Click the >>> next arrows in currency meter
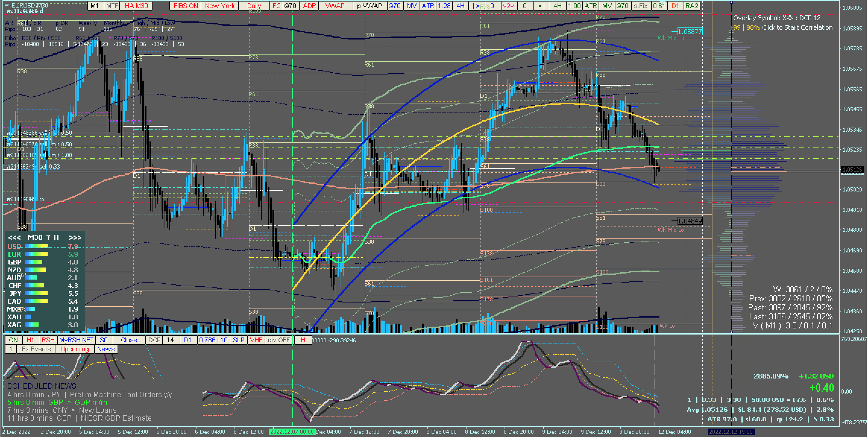Image resolution: width=868 pixels, height=437 pixels. 75,237
